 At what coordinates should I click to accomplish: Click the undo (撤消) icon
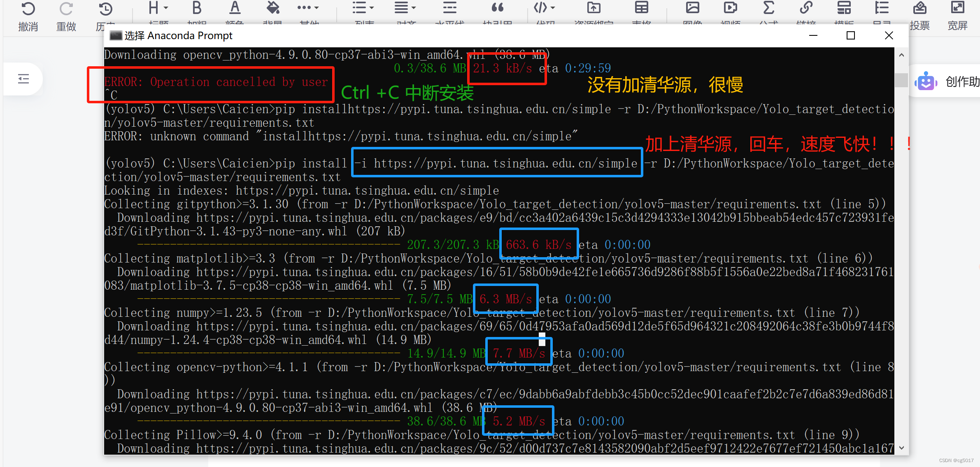pos(28,9)
